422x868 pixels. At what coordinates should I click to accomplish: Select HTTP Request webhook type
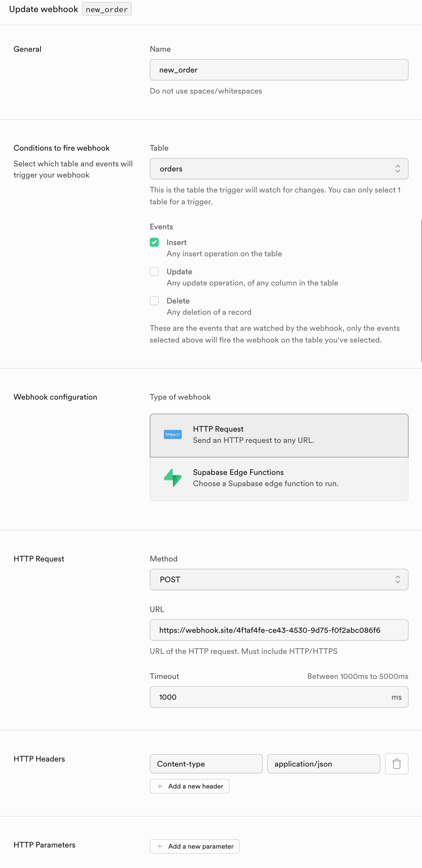point(279,435)
